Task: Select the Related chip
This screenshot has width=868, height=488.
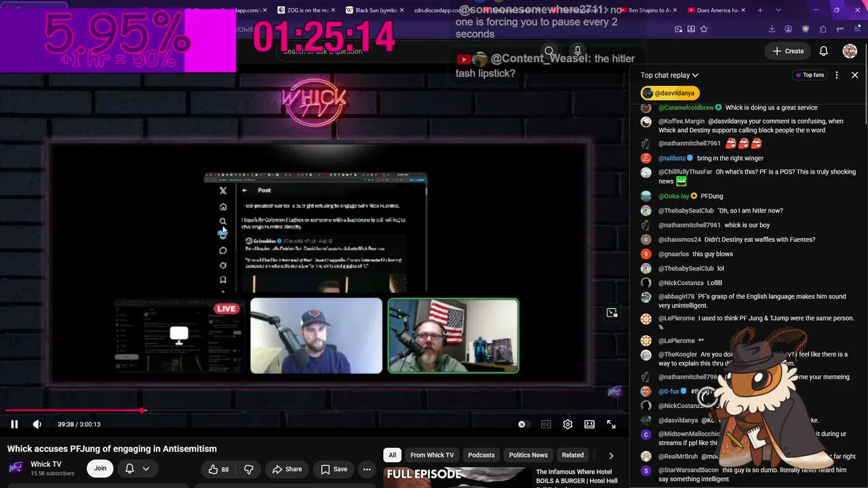Action: pyautogui.click(x=572, y=455)
